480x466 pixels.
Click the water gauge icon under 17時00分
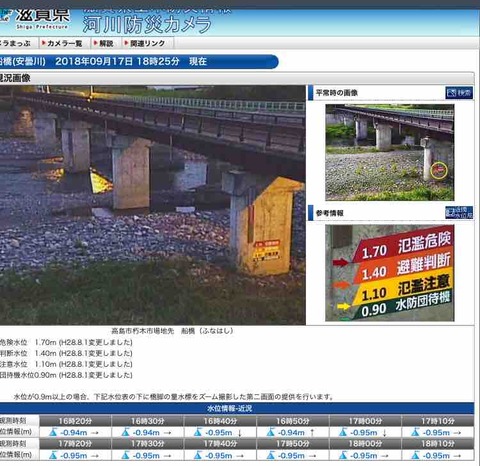343,432
